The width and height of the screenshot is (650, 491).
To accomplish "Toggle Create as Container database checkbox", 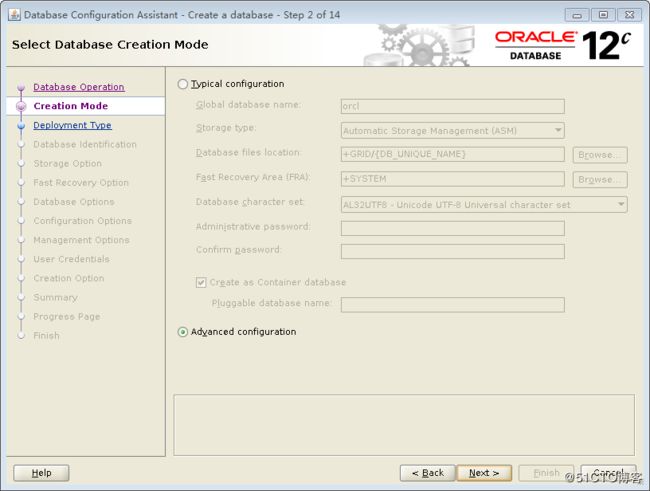I will point(201,283).
